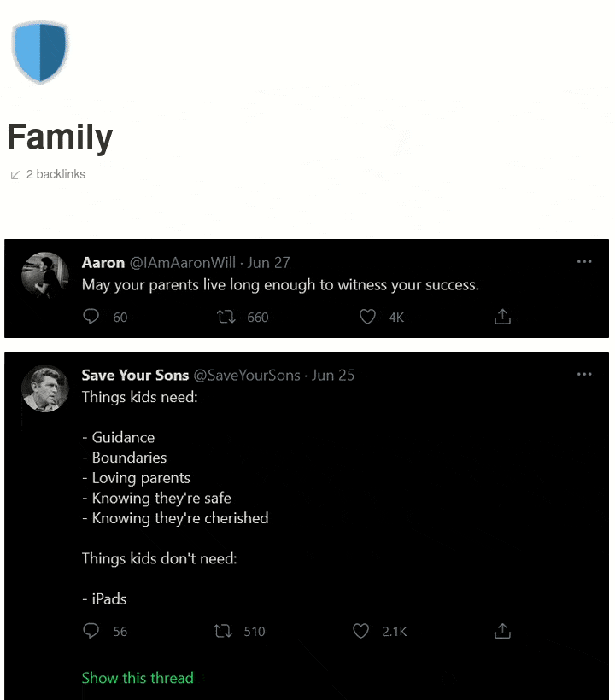Screen dimensions: 615x700
Task: Click the 'Family' note title
Action: click(x=59, y=137)
